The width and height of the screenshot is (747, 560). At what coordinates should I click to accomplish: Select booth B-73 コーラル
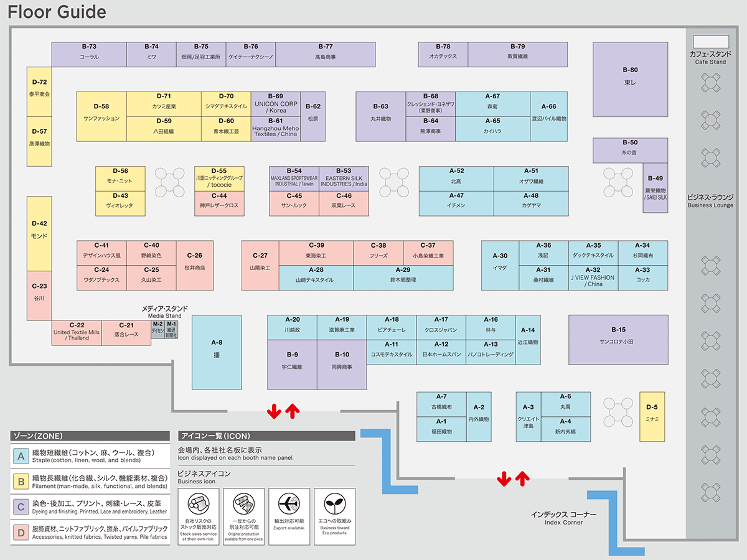pos(89,55)
